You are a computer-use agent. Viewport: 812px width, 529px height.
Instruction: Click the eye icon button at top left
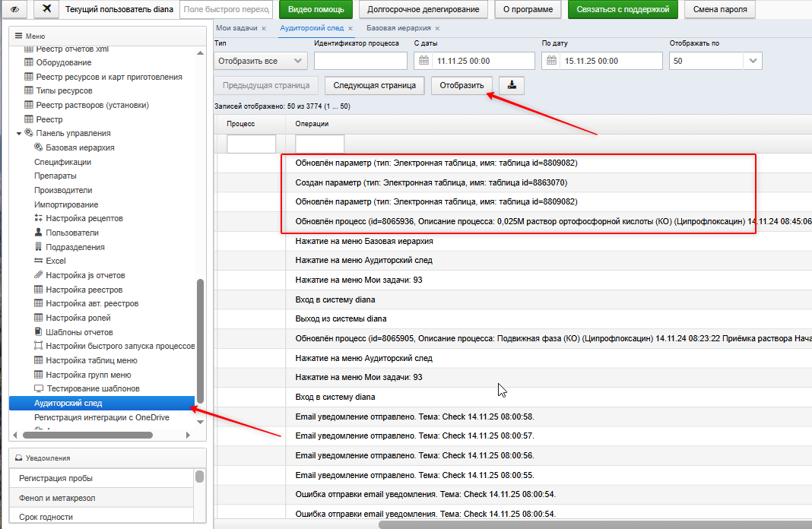[14, 9]
